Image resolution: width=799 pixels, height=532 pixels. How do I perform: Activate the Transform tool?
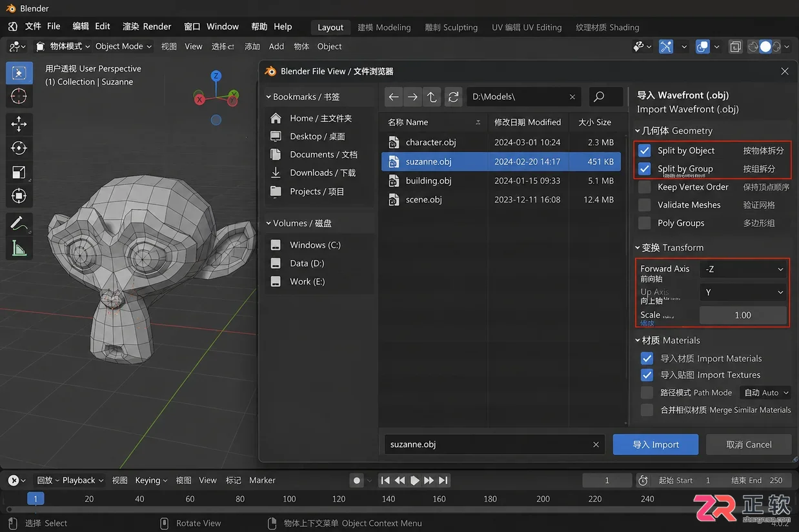pyautogui.click(x=19, y=195)
